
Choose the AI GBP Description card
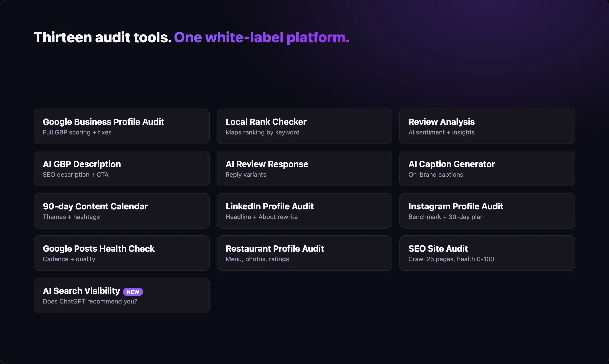tap(122, 169)
